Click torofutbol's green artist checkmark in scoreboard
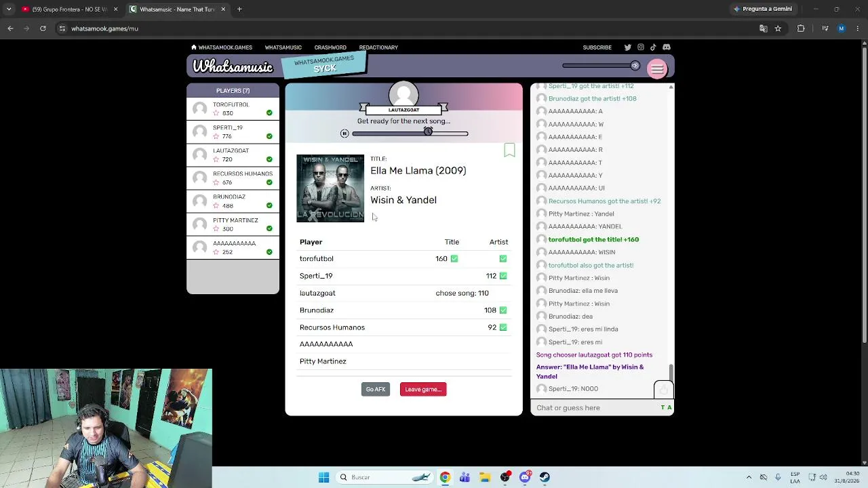 503,258
